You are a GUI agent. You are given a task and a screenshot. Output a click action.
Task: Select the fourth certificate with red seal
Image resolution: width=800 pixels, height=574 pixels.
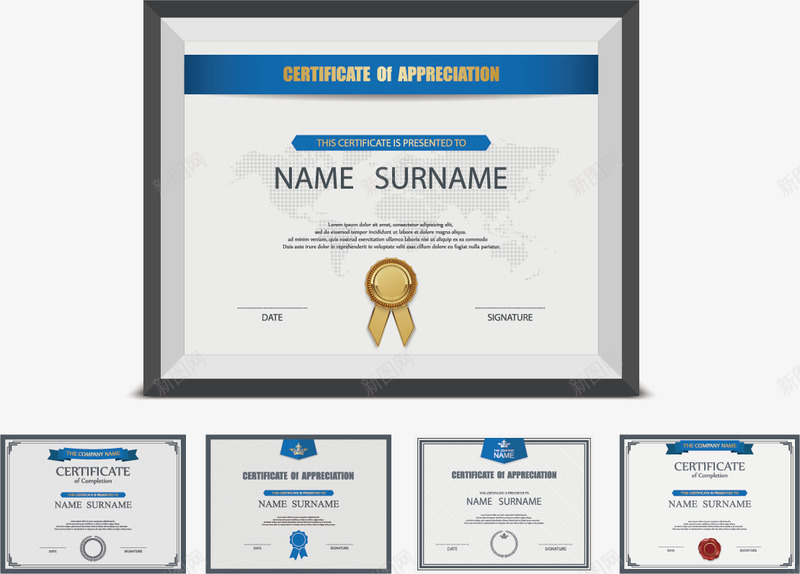pyautogui.click(x=710, y=503)
